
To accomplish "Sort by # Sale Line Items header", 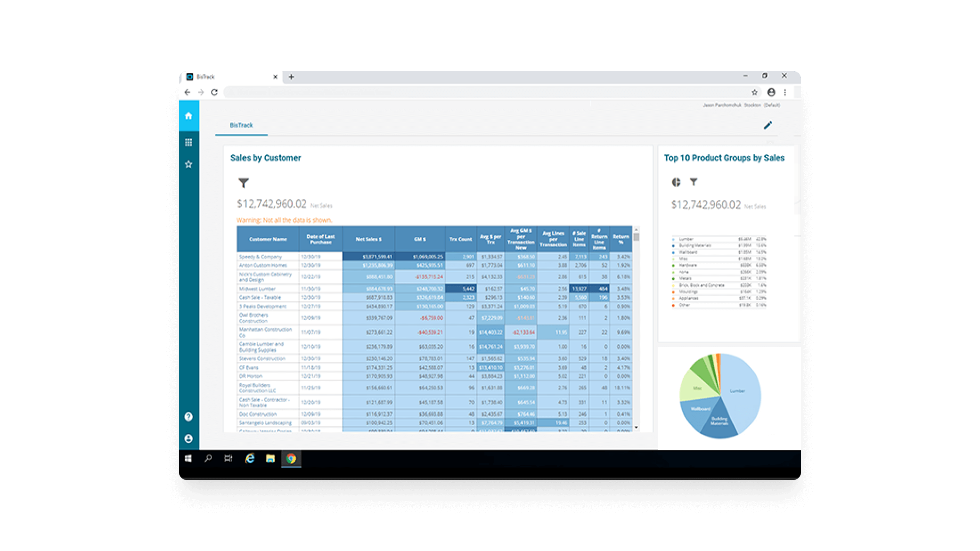I will click(579, 239).
